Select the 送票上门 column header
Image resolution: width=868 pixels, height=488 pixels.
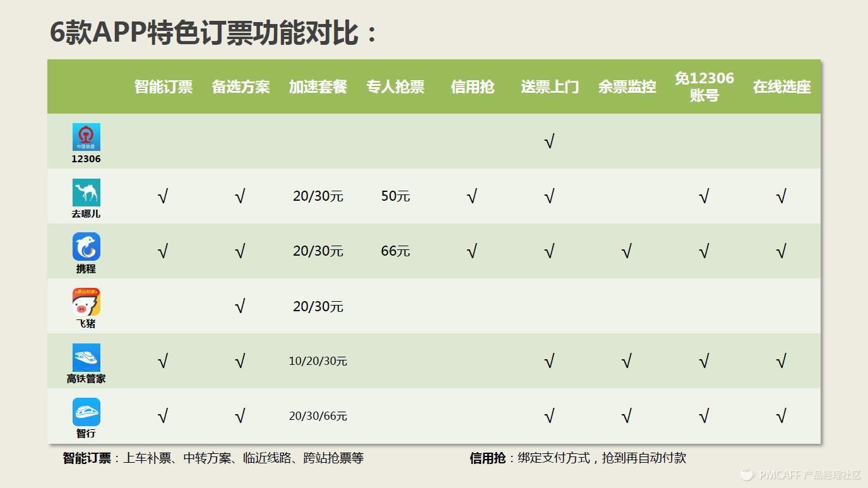(550, 86)
